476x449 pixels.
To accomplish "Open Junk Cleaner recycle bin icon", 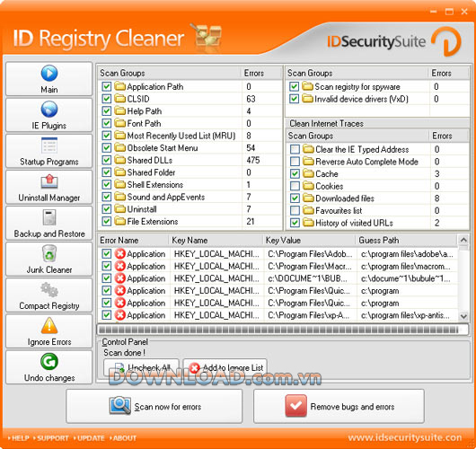I will pyautogui.click(x=49, y=253).
